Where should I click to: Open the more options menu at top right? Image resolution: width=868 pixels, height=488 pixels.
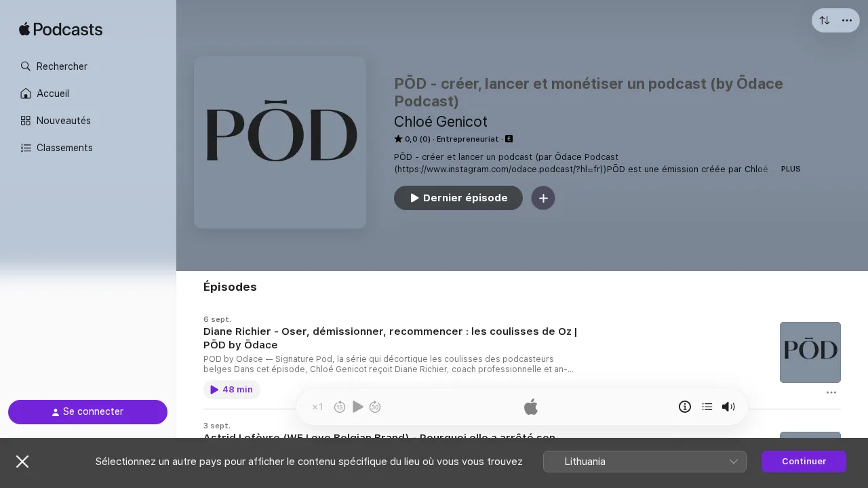click(x=847, y=20)
